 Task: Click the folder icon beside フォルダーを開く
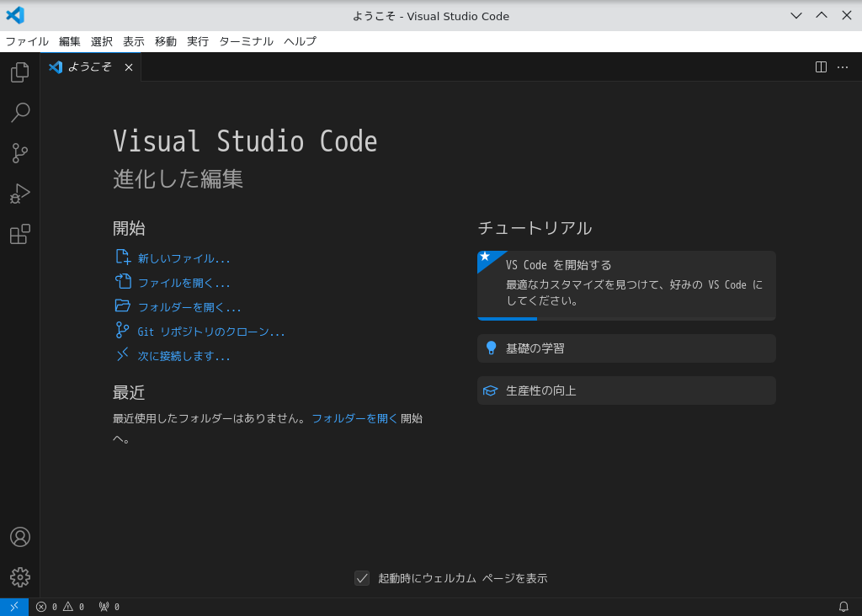click(123, 305)
